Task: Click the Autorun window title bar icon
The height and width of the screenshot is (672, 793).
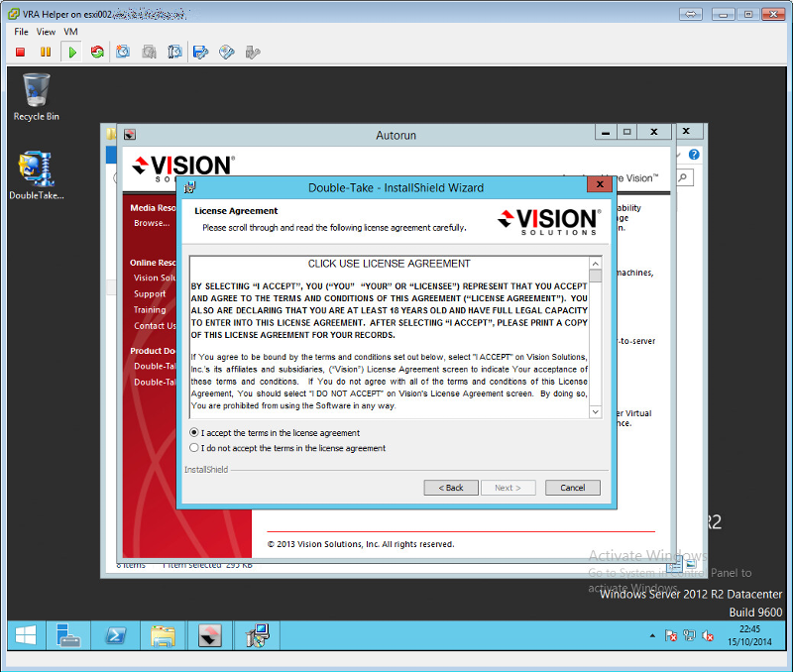Action: point(130,135)
